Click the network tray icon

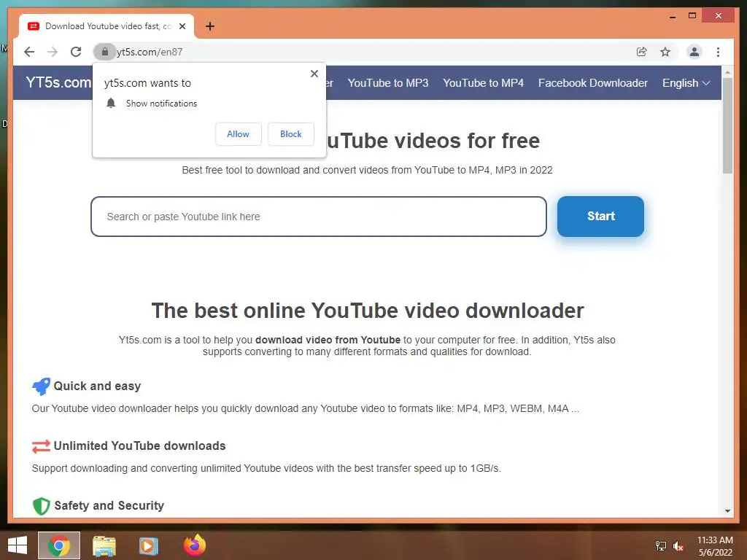661,546
